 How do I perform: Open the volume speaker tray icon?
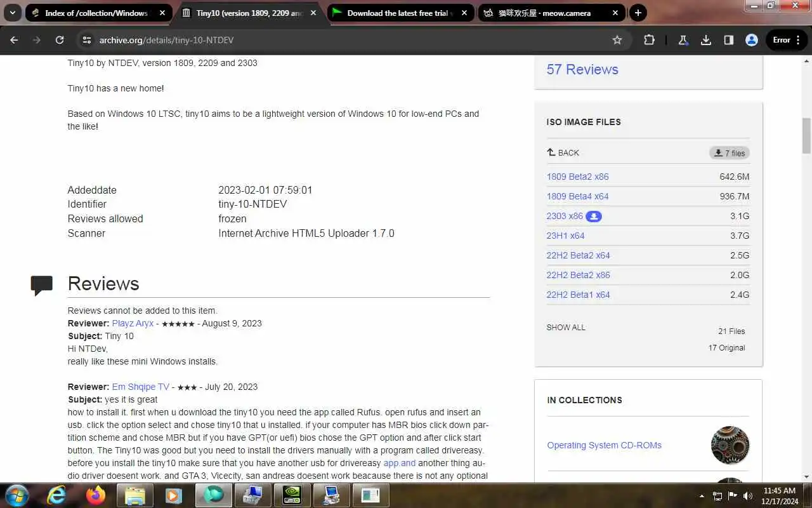(747, 496)
